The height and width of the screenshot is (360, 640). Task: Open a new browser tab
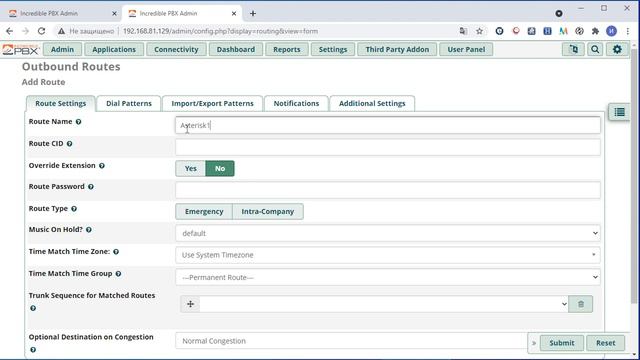click(x=253, y=13)
